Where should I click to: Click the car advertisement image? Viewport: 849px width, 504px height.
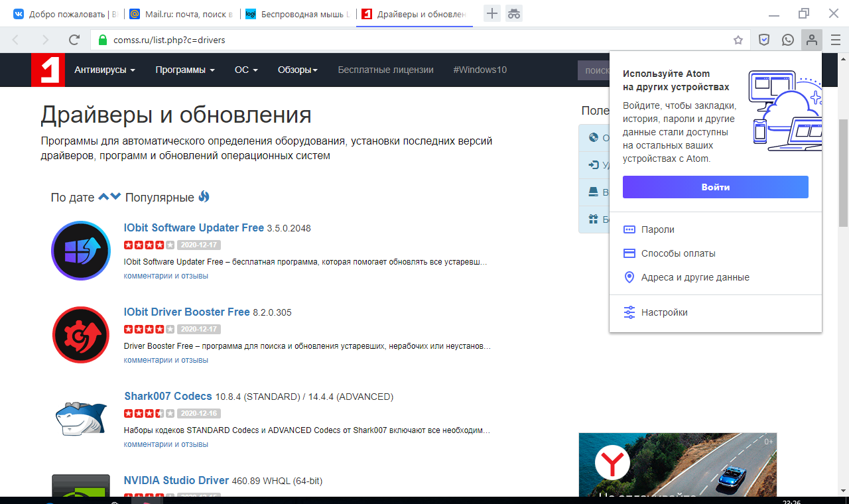(678, 464)
